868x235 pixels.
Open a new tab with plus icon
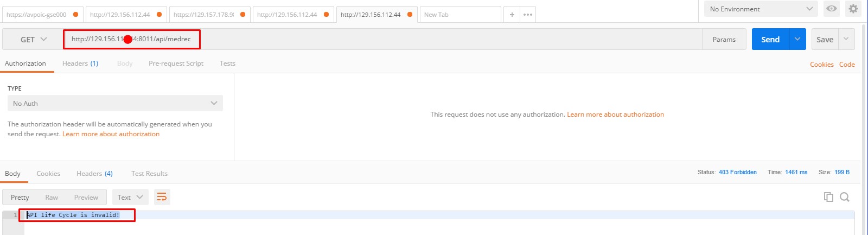512,15
